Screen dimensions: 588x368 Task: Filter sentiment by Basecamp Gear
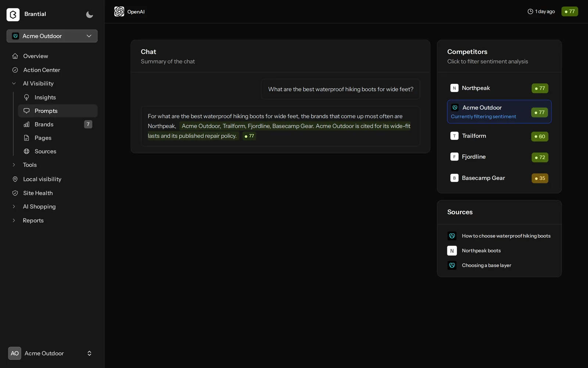point(499,178)
